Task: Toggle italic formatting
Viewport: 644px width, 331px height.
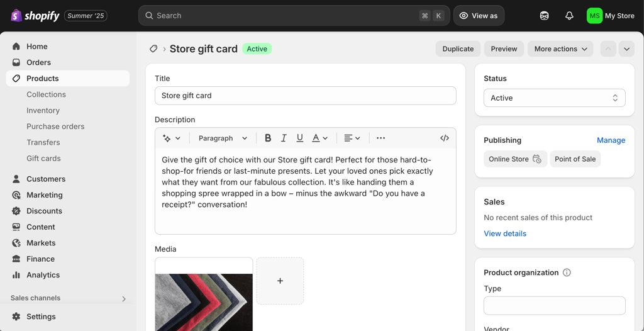Action: (284, 138)
